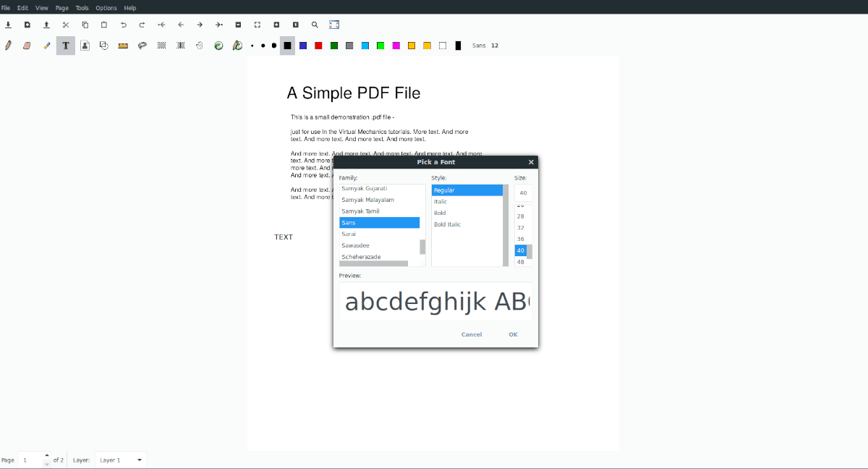The width and height of the screenshot is (868, 469).
Task: Open the Options menu
Action: 106,8
